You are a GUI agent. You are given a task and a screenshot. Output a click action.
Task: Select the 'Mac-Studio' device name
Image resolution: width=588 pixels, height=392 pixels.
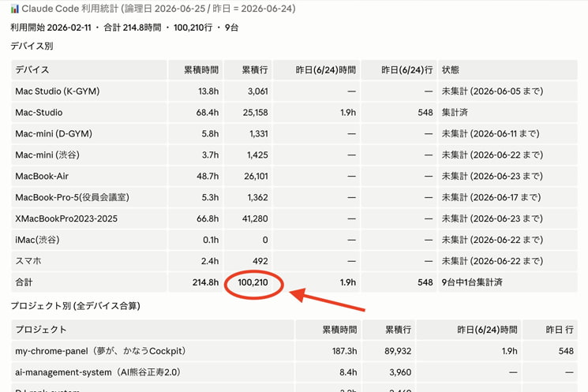point(39,113)
